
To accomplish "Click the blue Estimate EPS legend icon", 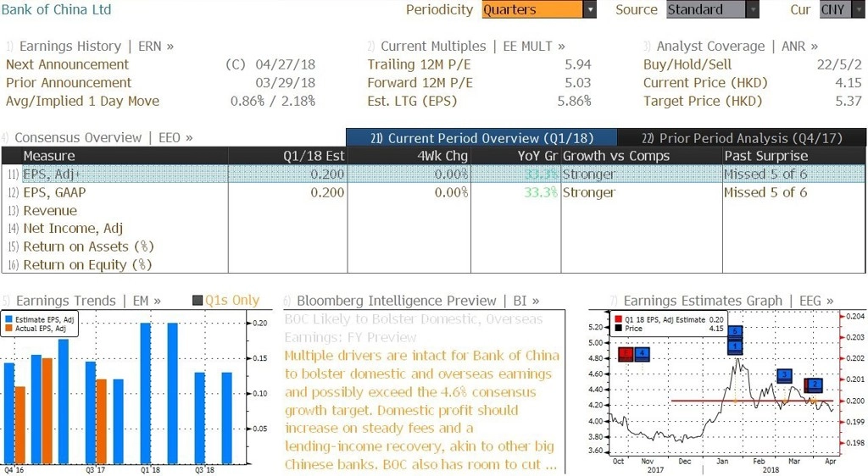I will coord(8,319).
